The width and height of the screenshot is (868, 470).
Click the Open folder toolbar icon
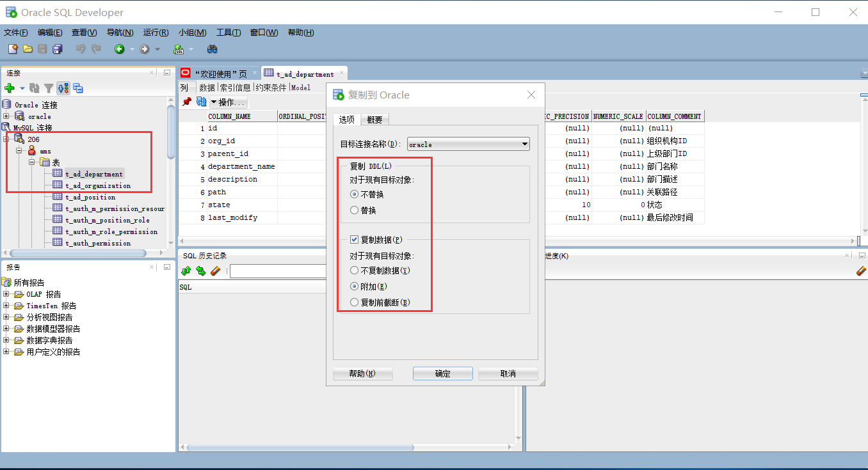(x=28, y=49)
